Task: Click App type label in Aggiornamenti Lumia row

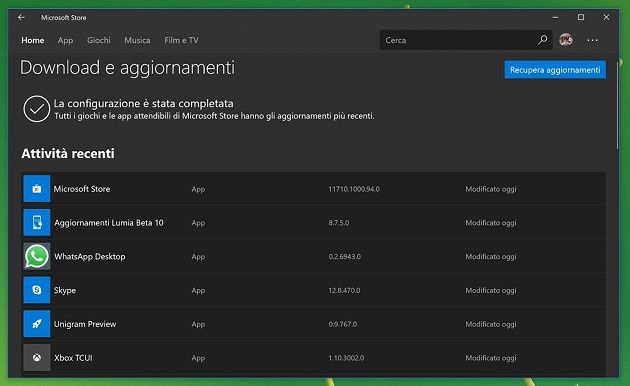Action: 198,223
